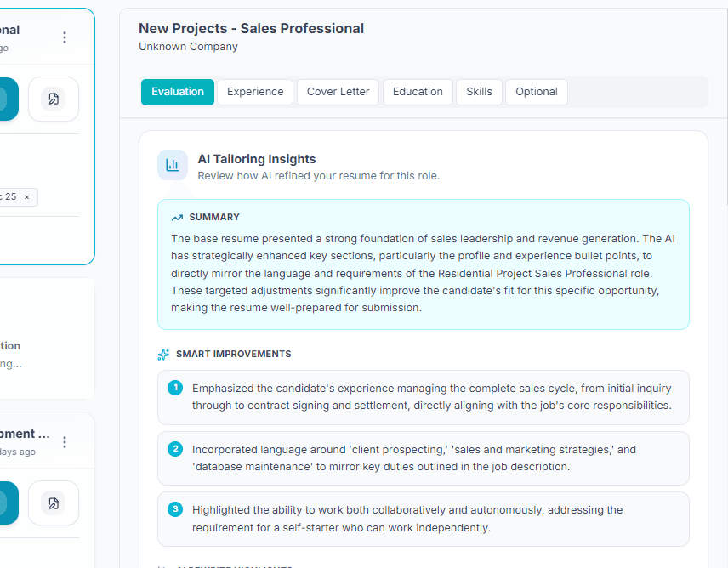Screen dimensions: 728x568
Task: View the Optional tab
Action: point(537,92)
